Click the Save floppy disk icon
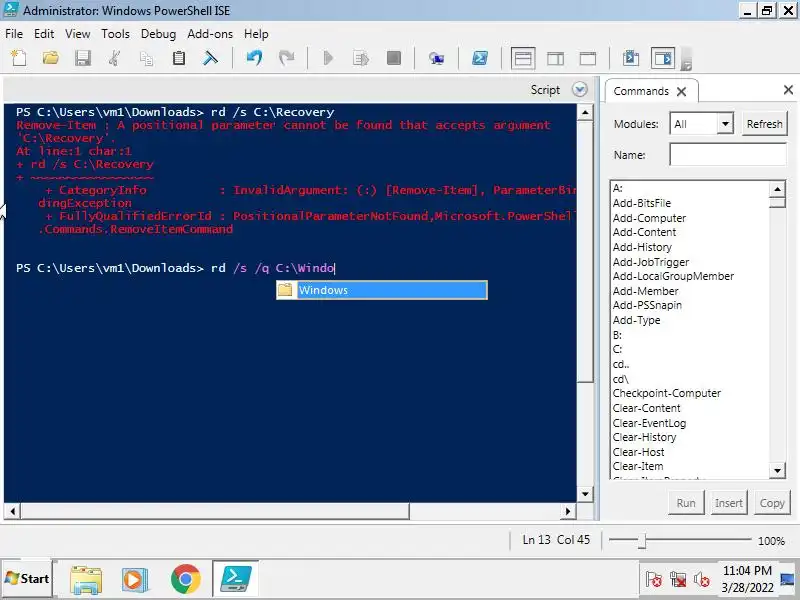The width and height of the screenshot is (800, 600). tap(83, 58)
